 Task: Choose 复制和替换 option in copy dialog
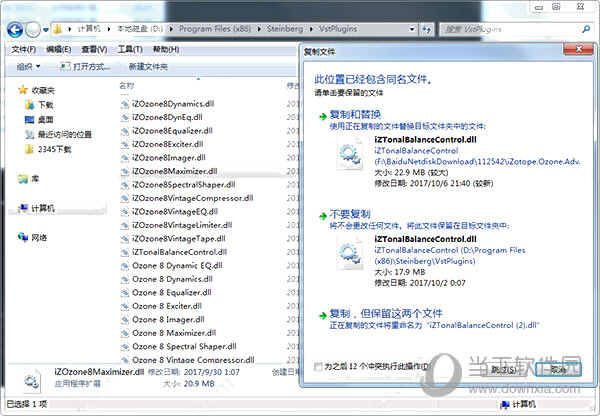pyautogui.click(x=355, y=114)
